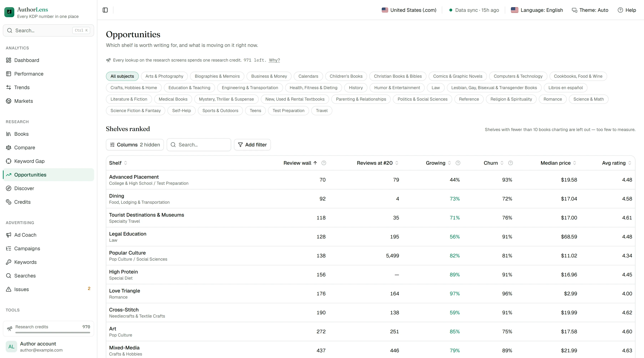Click the Research credits progress bar
The width and height of the screenshot is (644, 358).
tap(52, 332)
